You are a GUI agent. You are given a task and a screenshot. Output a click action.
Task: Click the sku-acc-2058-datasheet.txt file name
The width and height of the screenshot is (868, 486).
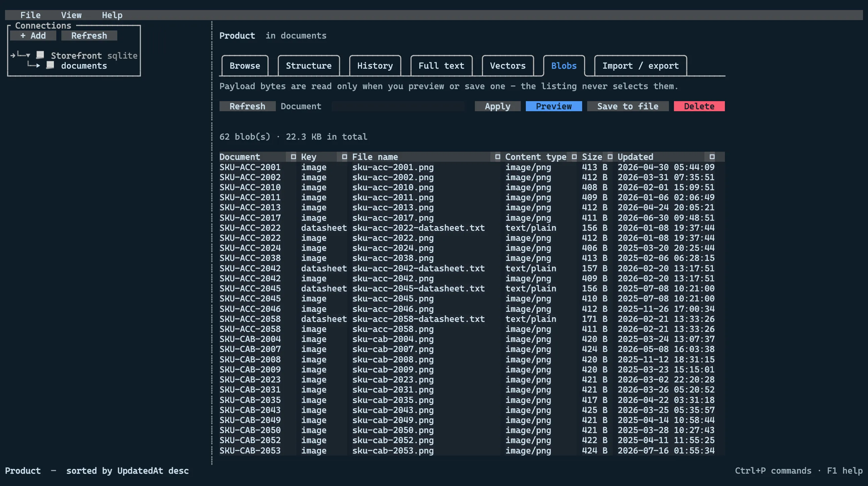[x=419, y=319]
